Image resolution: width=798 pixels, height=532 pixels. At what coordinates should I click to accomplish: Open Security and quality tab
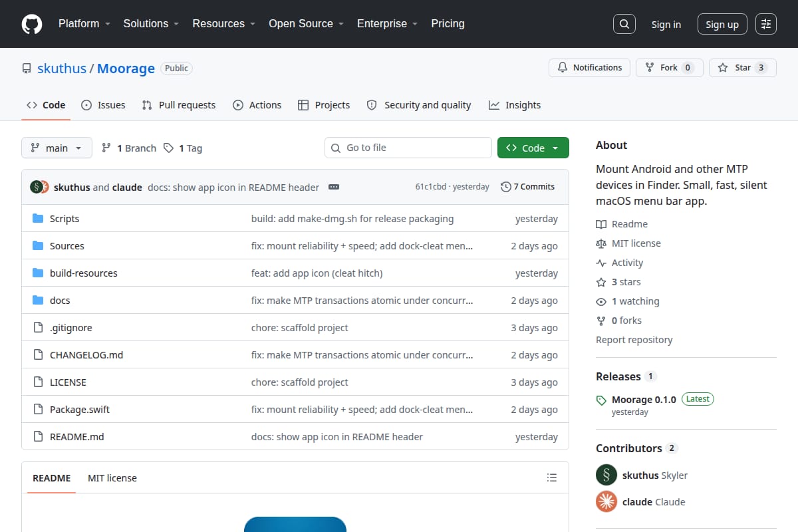coord(419,105)
